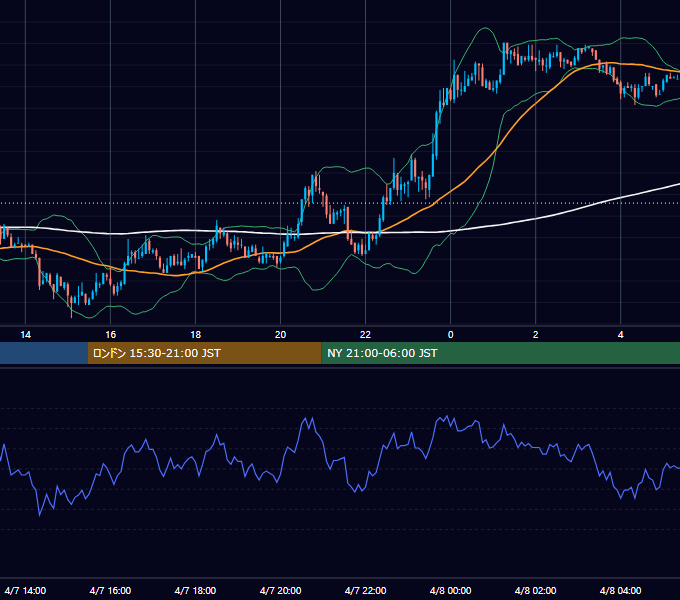Click the '4/7 22:00' date label

coord(366,591)
